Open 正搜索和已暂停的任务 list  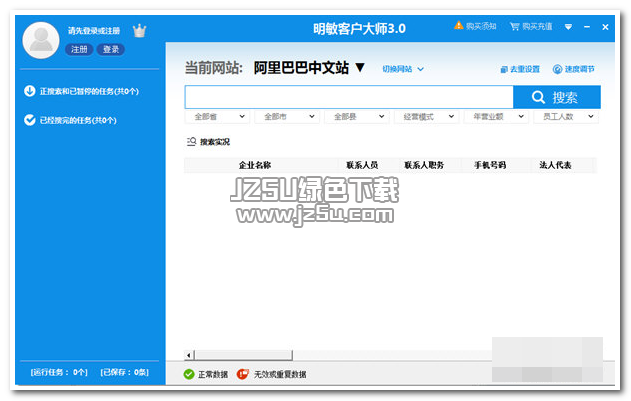pos(89,91)
